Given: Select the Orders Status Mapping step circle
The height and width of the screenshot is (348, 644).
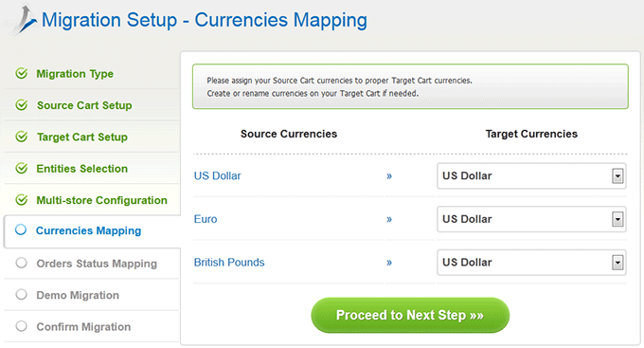Looking at the screenshot, I should (x=22, y=263).
